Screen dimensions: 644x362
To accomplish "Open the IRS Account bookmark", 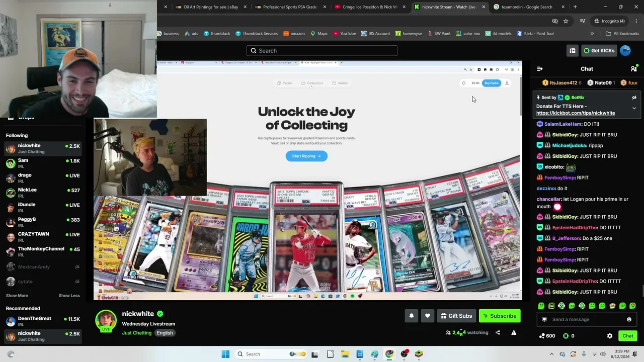I will coord(375,34).
